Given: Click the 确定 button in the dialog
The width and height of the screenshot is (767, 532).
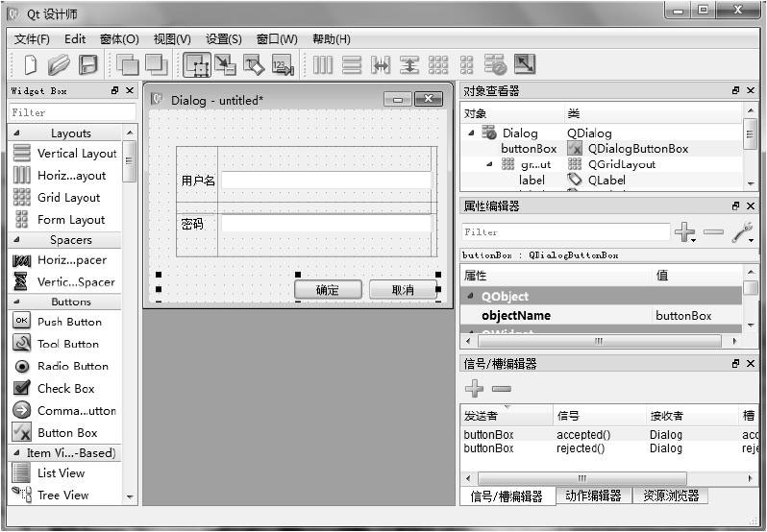Looking at the screenshot, I should point(327,290).
